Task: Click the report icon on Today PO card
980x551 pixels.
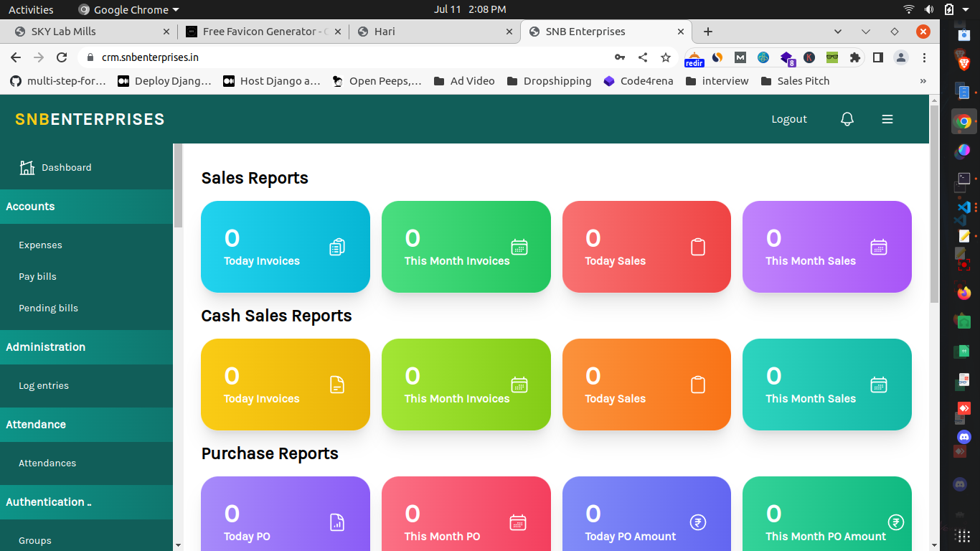Action: pos(337,522)
